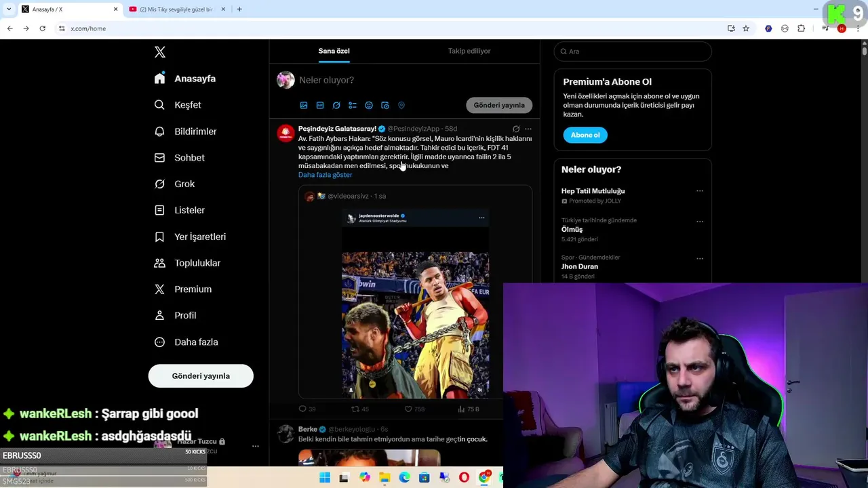Launch Opera browser from taskbar

point(465,478)
